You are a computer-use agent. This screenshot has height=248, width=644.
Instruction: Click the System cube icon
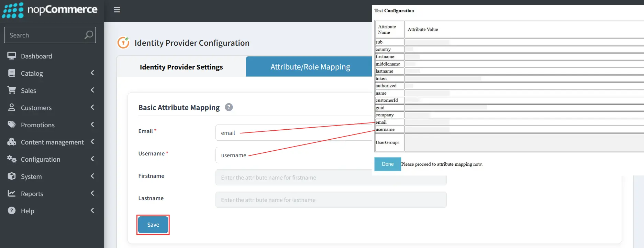click(12, 176)
